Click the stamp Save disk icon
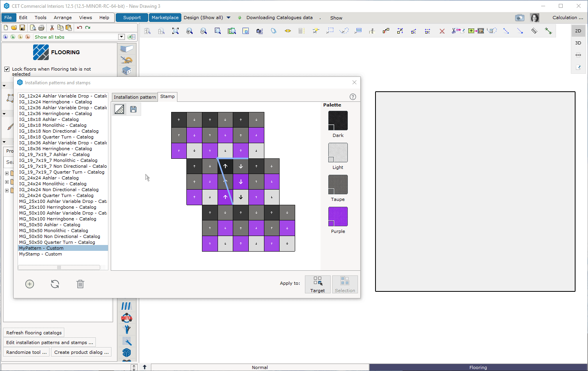 (x=133, y=109)
